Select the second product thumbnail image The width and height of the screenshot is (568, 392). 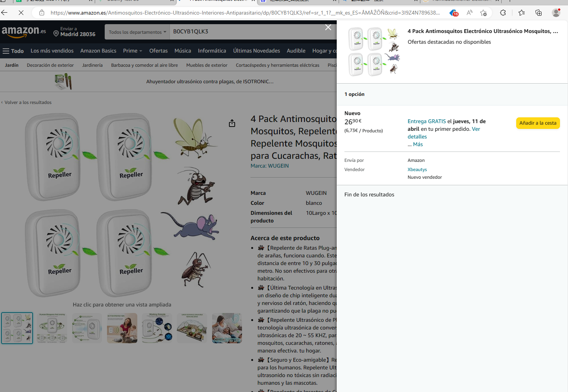[52, 328]
